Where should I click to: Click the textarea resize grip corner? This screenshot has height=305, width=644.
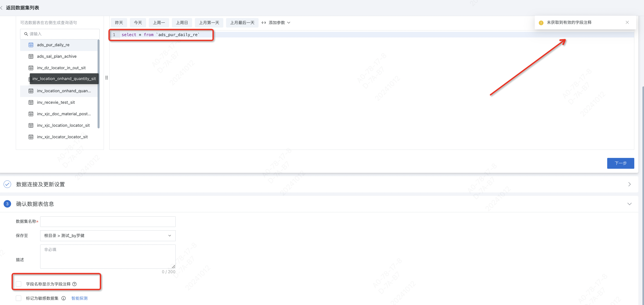point(173,266)
